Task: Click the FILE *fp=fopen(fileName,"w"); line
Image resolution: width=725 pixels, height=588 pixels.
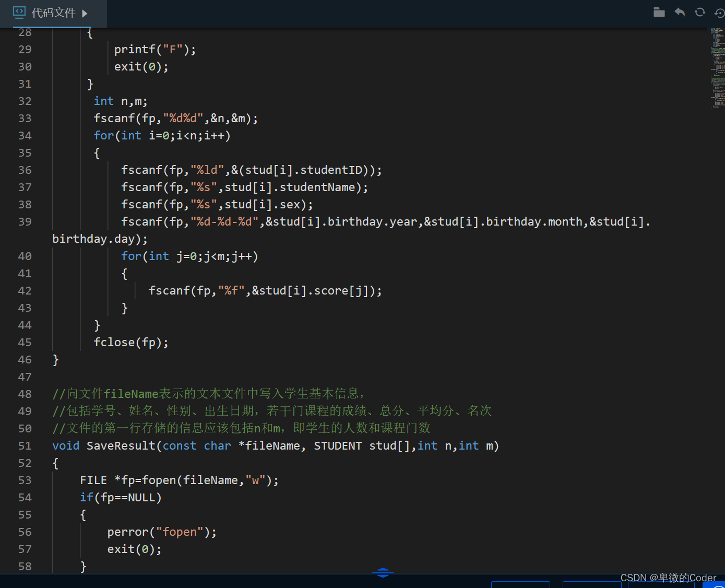Action: click(x=179, y=480)
